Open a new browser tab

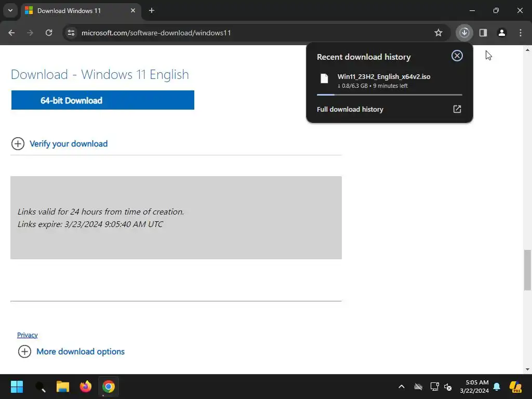(x=152, y=10)
